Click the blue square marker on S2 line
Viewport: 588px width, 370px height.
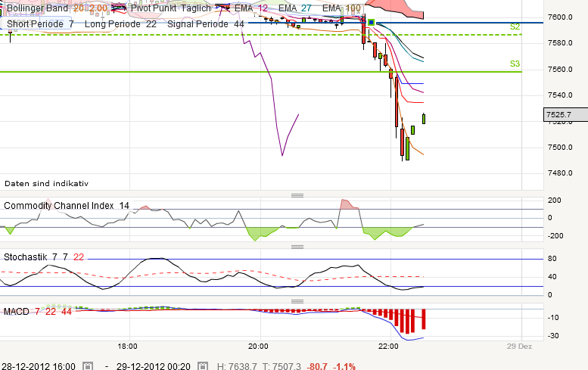[x=372, y=23]
